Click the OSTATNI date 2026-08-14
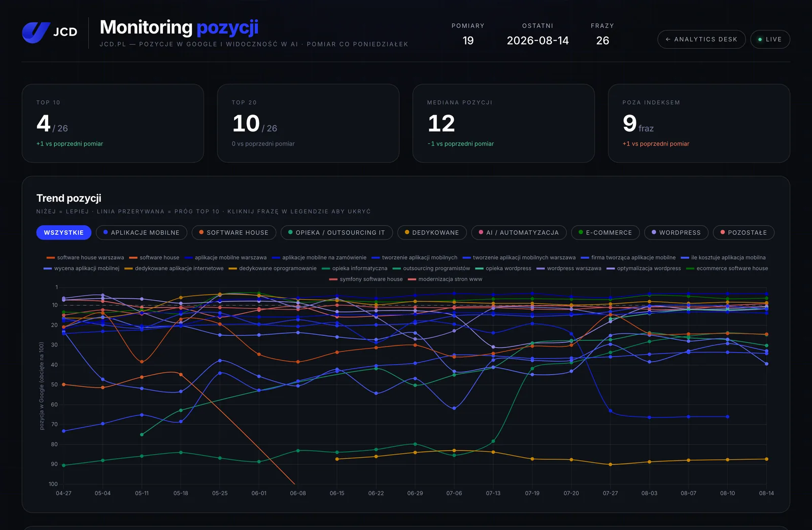Viewport: 812px width, 530px height. (537, 41)
